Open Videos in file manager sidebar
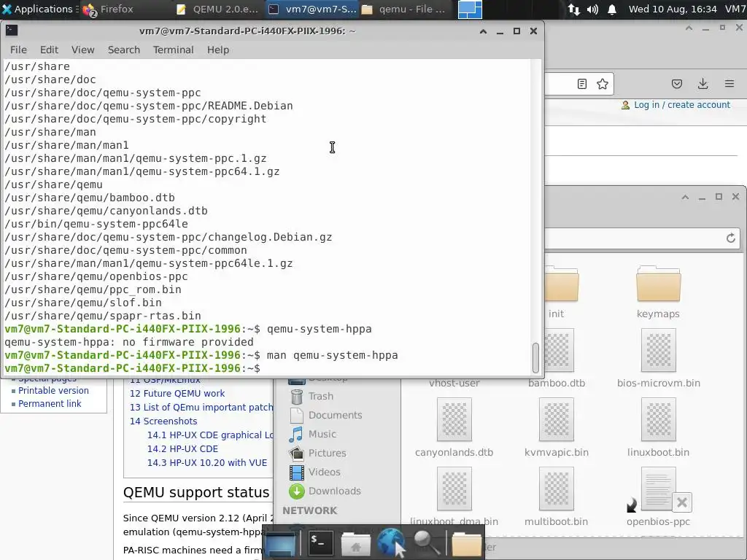The height and width of the screenshot is (560, 747). [x=315, y=472]
